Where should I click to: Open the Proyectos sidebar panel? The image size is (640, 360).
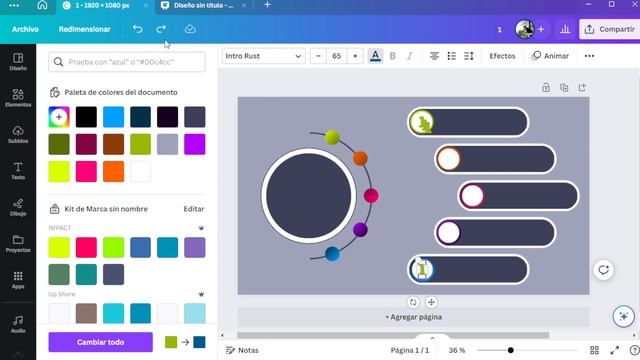[18, 243]
